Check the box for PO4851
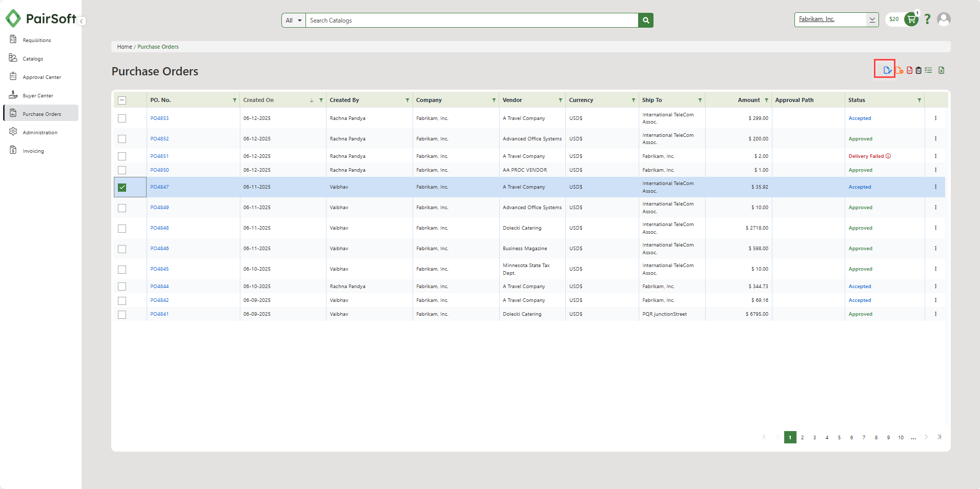The image size is (980, 489). click(x=122, y=156)
